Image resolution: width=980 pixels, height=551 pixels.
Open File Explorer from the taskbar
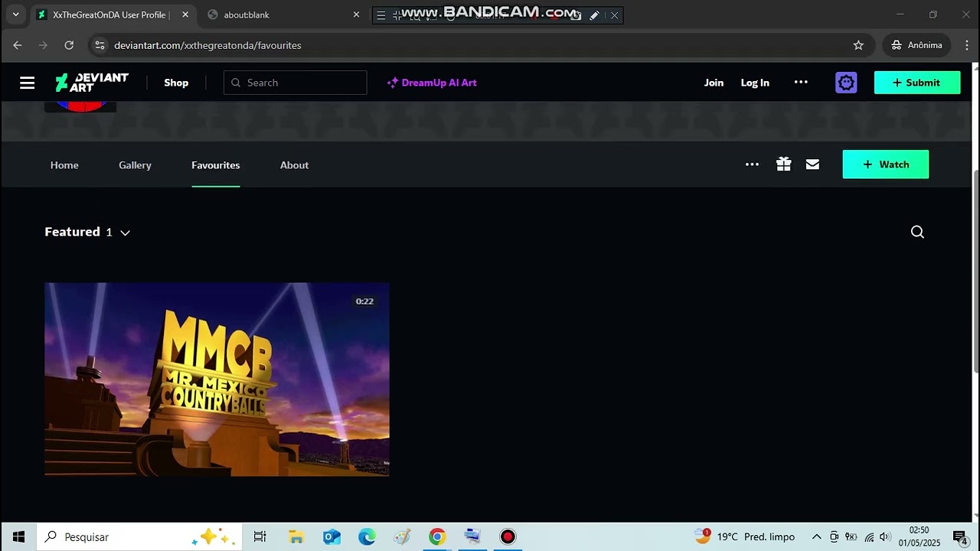[x=296, y=536]
